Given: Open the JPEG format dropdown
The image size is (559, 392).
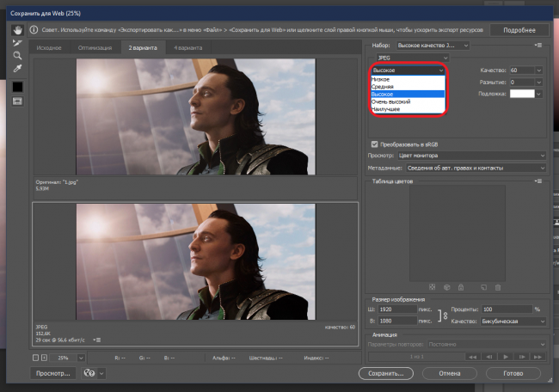Looking at the screenshot, I should (413, 58).
